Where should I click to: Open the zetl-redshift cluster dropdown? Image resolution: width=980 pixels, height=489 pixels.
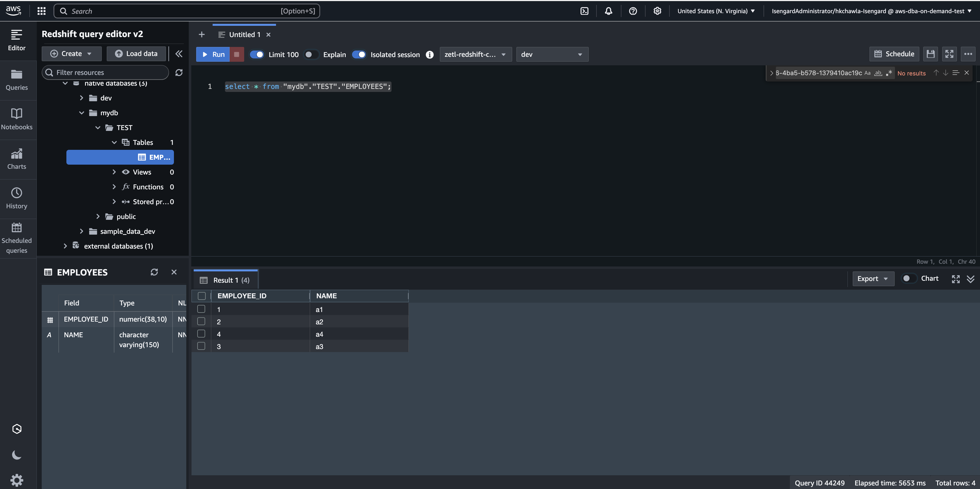pyautogui.click(x=475, y=54)
